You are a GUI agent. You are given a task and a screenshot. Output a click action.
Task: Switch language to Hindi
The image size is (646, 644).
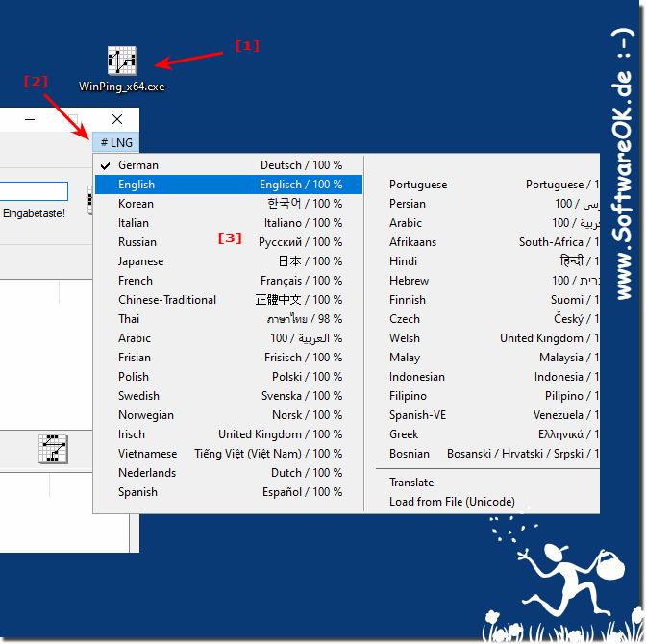[x=483, y=261]
